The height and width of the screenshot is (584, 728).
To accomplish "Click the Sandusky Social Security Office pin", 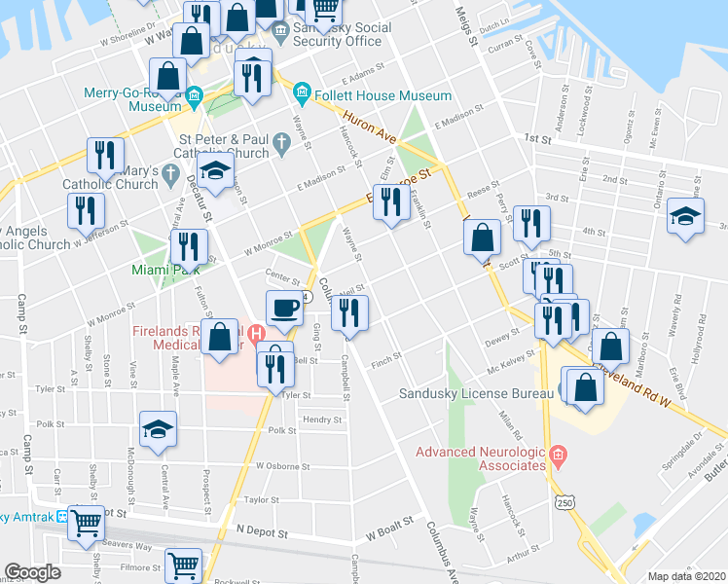I will 280,32.
